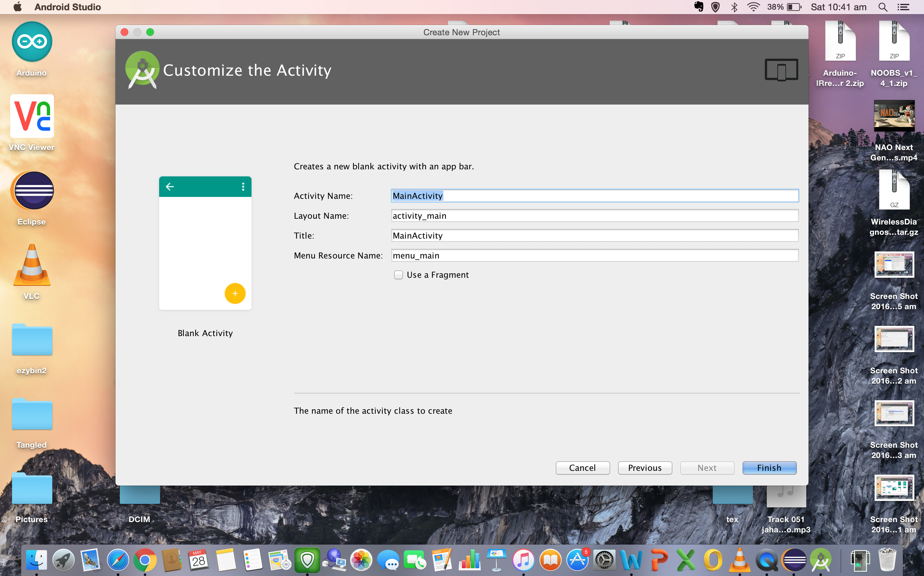This screenshot has height=576, width=924.
Task: Click the Cancel button
Action: tap(581, 468)
